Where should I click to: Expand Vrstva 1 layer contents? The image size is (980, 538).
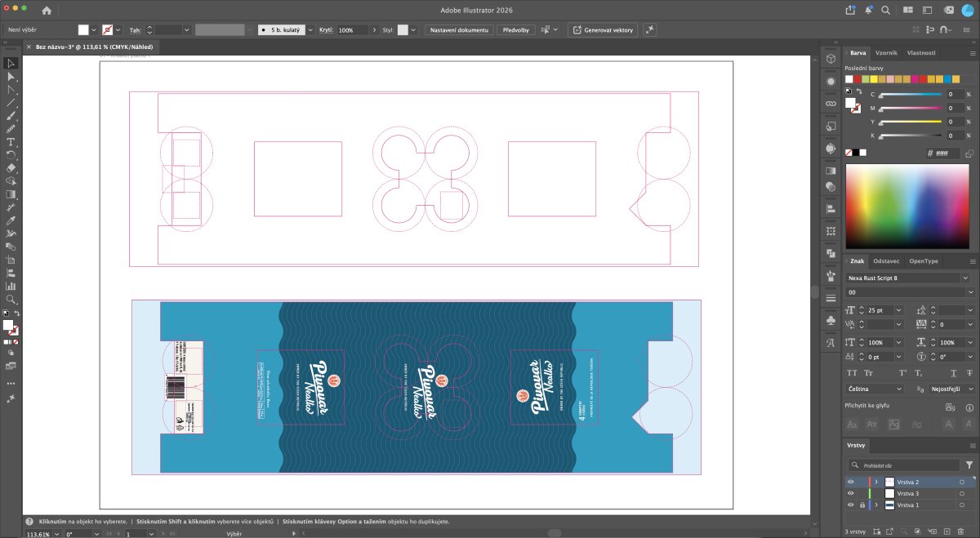[876, 505]
